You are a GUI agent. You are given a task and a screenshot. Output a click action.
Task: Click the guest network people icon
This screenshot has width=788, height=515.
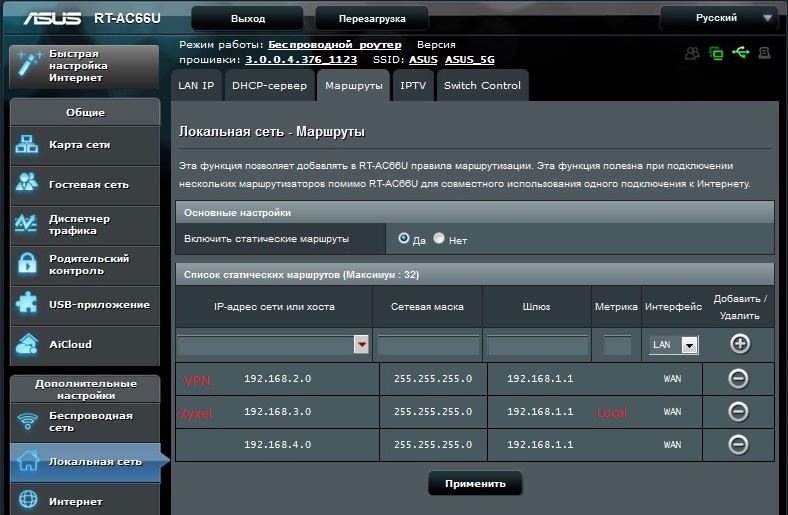[x=27, y=182]
